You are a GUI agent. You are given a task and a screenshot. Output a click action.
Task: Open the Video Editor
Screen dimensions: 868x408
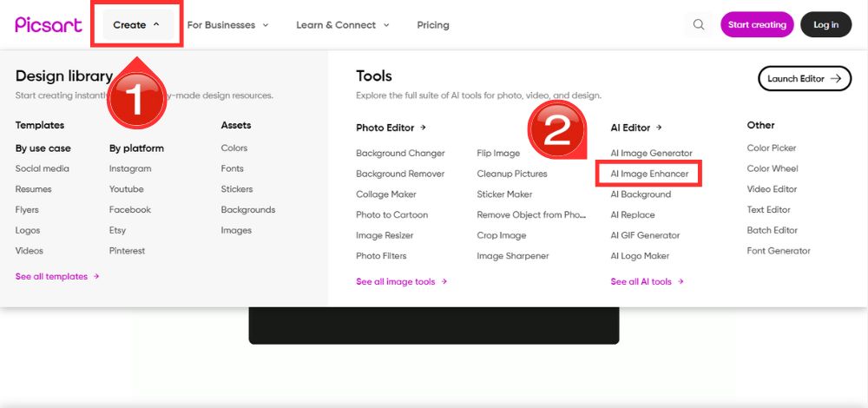pos(772,188)
